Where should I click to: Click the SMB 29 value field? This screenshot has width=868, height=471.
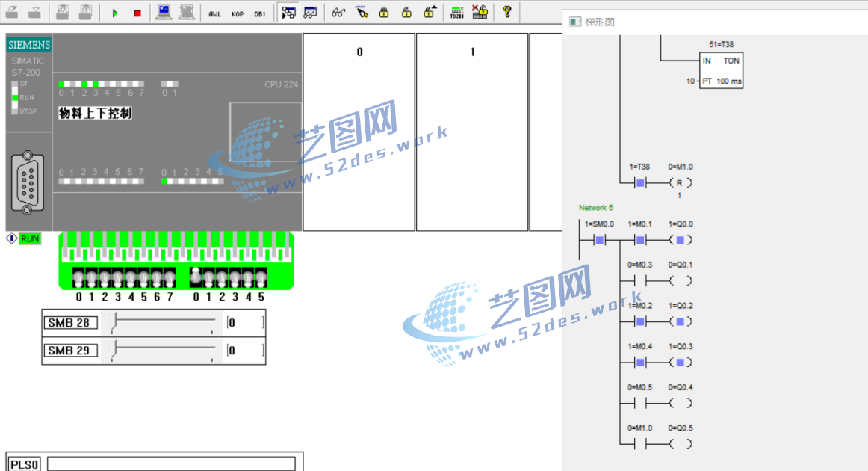coord(245,350)
